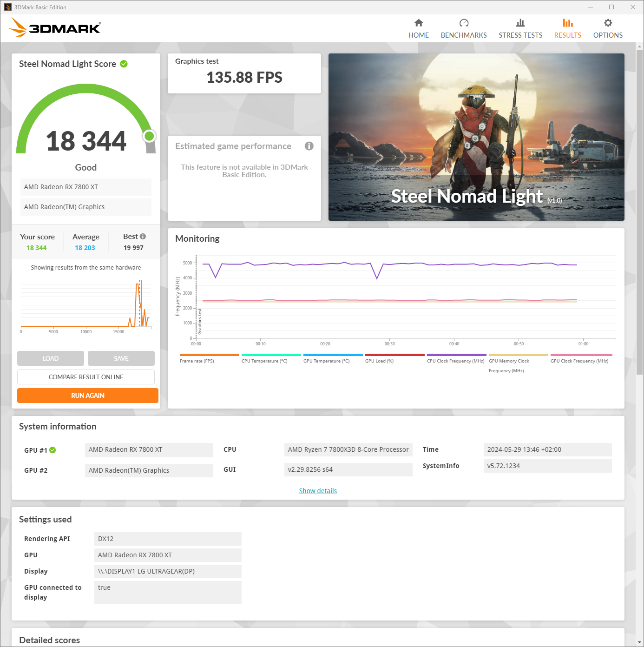Screen dimensions: 644x647
Task: Click the BENCHMARKS menu label
Action: pos(464,35)
